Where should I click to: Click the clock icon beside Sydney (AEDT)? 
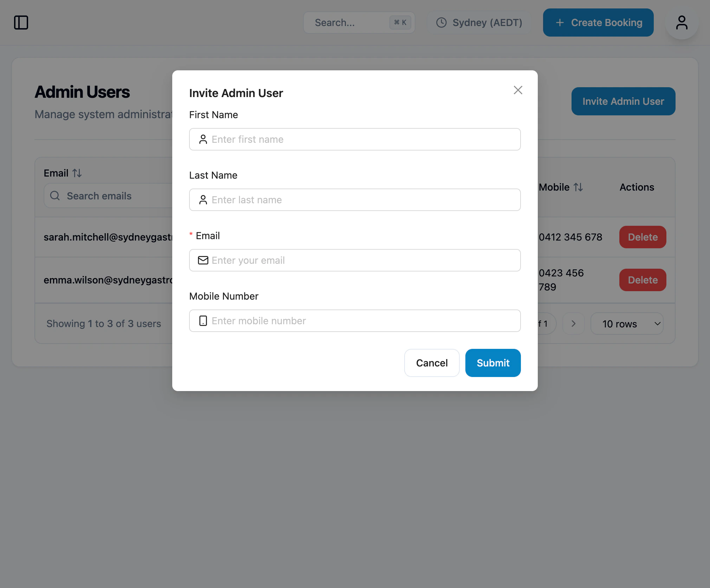pos(441,23)
